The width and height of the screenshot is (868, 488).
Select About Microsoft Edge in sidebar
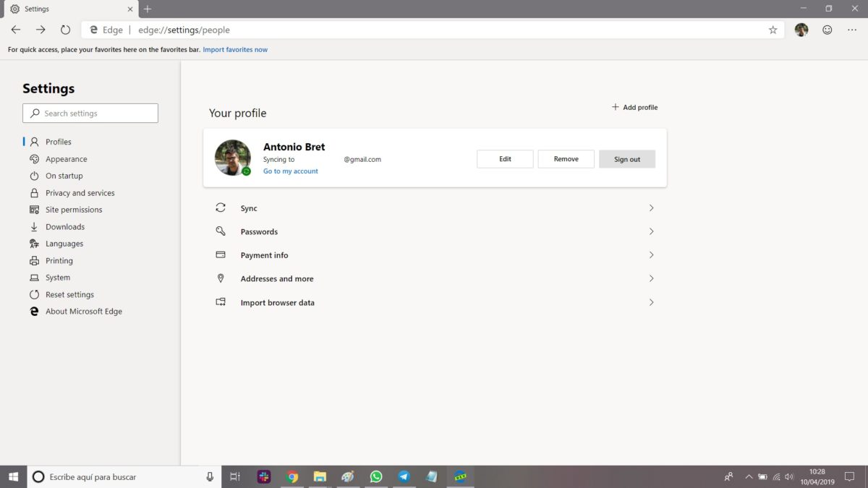coord(83,312)
